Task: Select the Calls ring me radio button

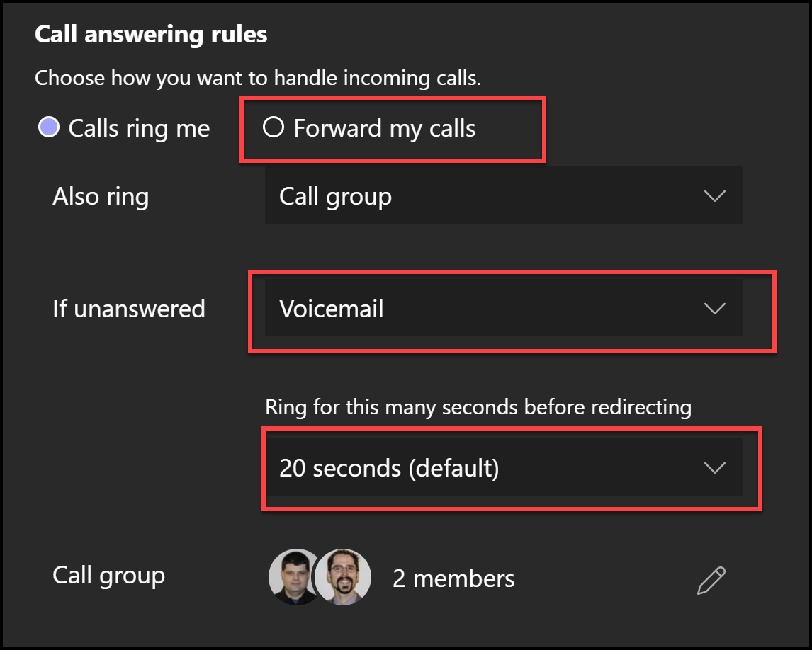Action: (49, 127)
